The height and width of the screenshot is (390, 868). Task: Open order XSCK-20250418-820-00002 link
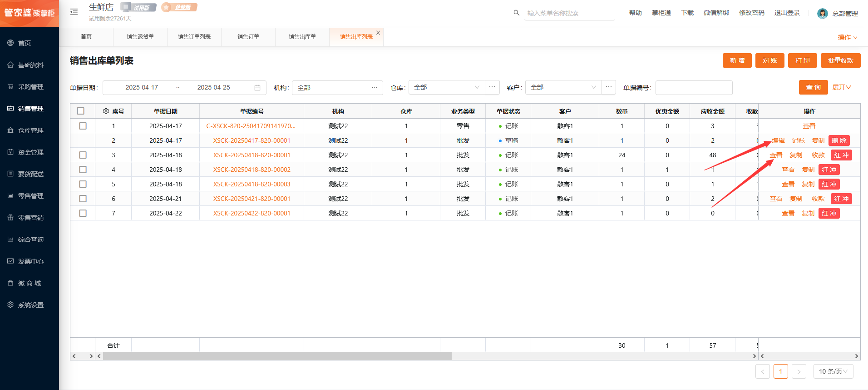coord(252,170)
